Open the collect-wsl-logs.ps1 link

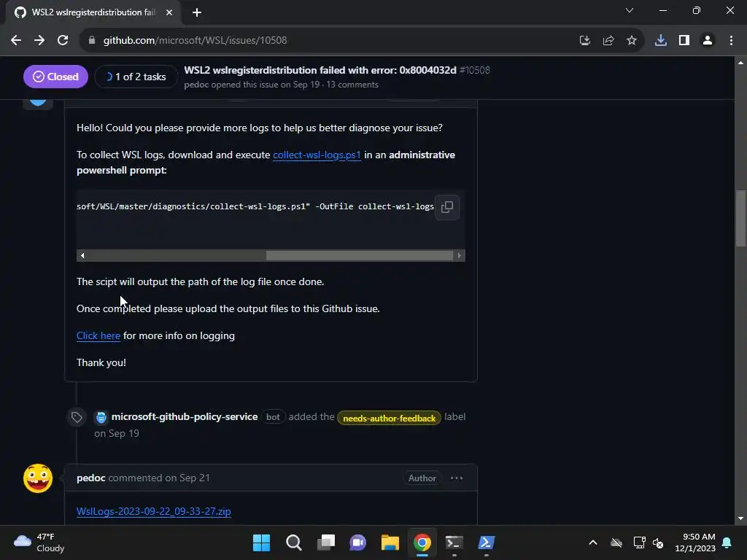(317, 155)
